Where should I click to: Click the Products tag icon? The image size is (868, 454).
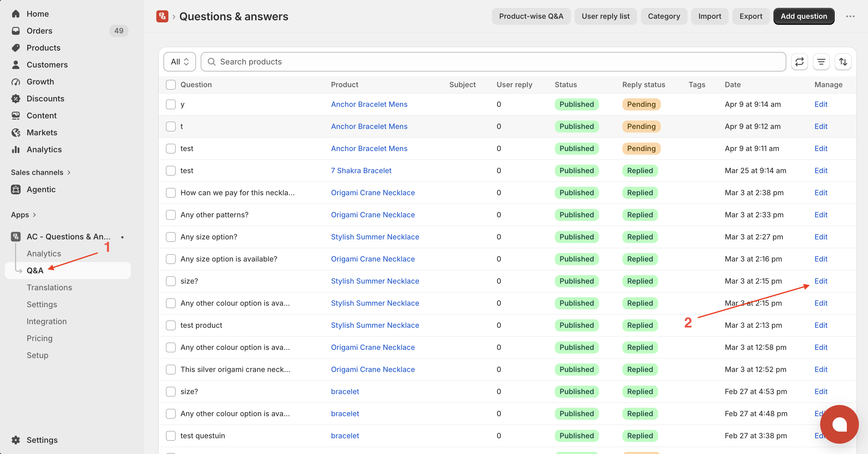pos(15,48)
